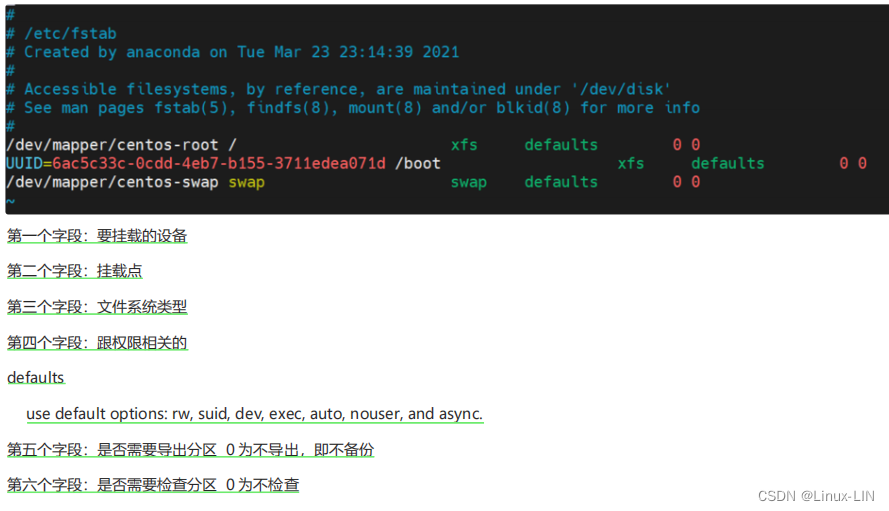Click the green swap filesystem type
Viewport: 889px width, 511px height.
[468, 182]
